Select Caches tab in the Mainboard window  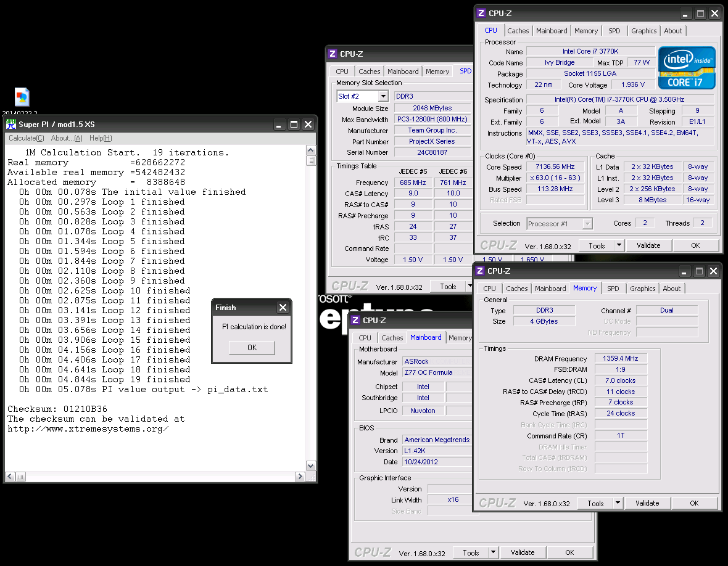coord(392,338)
